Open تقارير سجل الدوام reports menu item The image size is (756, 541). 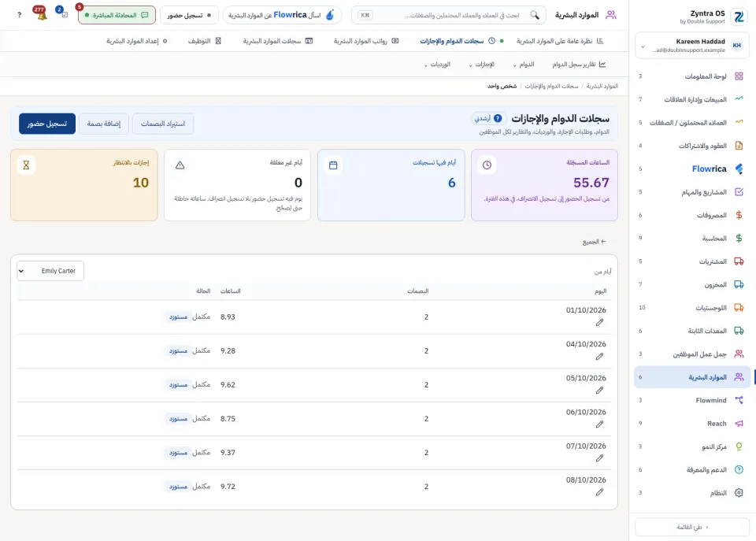[579, 65]
